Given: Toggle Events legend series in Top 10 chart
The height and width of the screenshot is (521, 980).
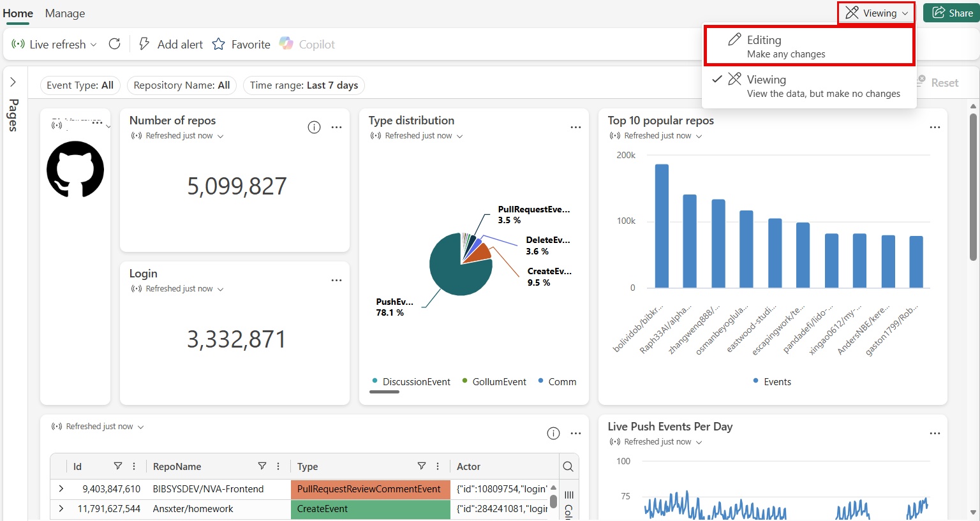Looking at the screenshot, I should [x=772, y=381].
